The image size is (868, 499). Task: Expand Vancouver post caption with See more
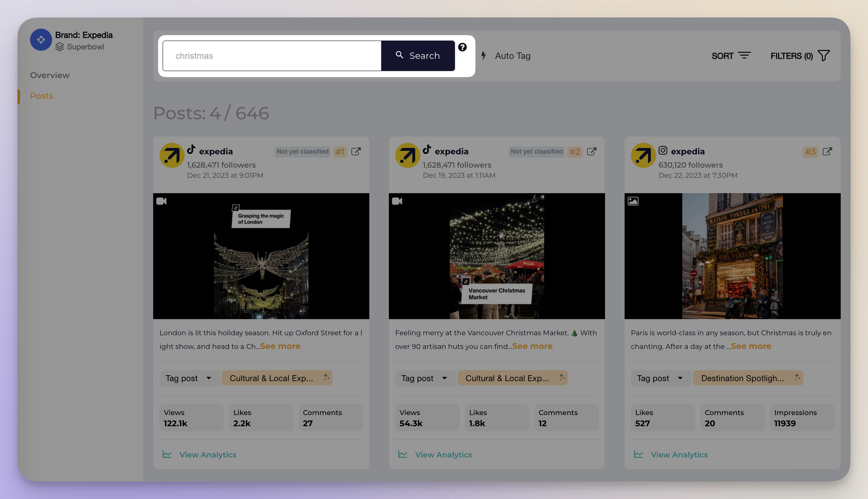pos(533,346)
